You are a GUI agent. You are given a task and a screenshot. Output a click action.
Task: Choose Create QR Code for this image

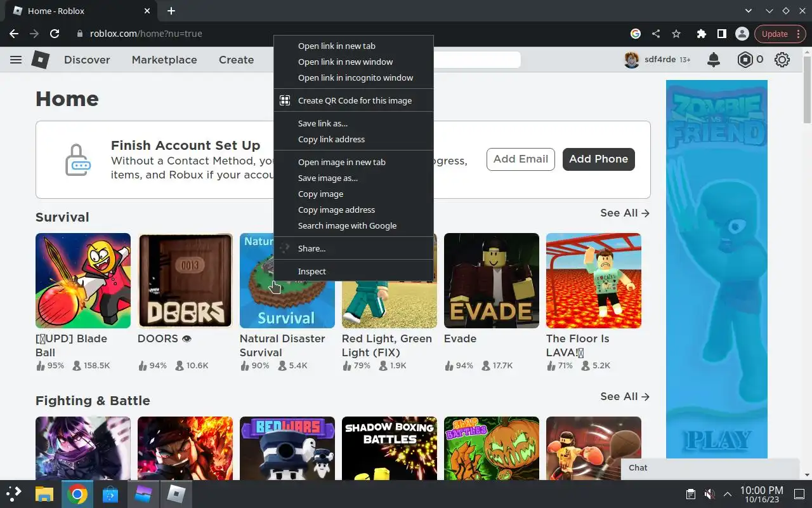tap(353, 100)
